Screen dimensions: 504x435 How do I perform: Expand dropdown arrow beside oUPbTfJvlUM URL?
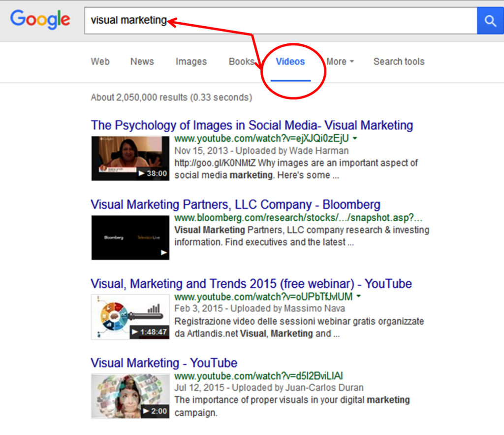(359, 296)
